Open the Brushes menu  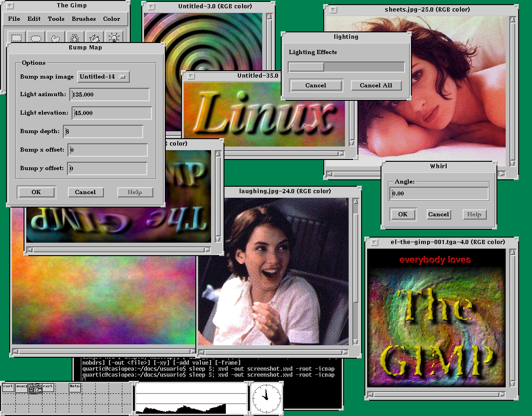pyautogui.click(x=84, y=19)
